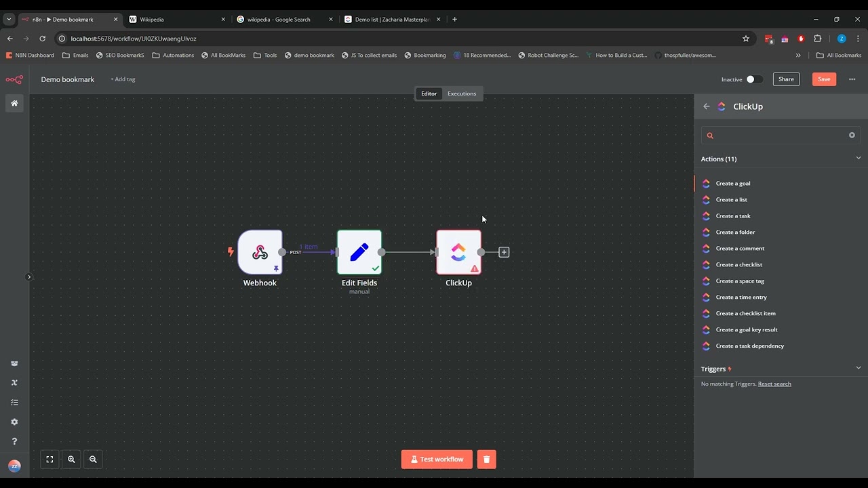Open Tools bookmark folder

coord(265,55)
